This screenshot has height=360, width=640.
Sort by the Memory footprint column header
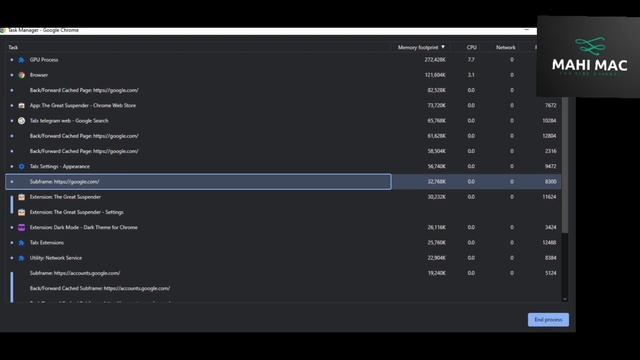pos(418,47)
